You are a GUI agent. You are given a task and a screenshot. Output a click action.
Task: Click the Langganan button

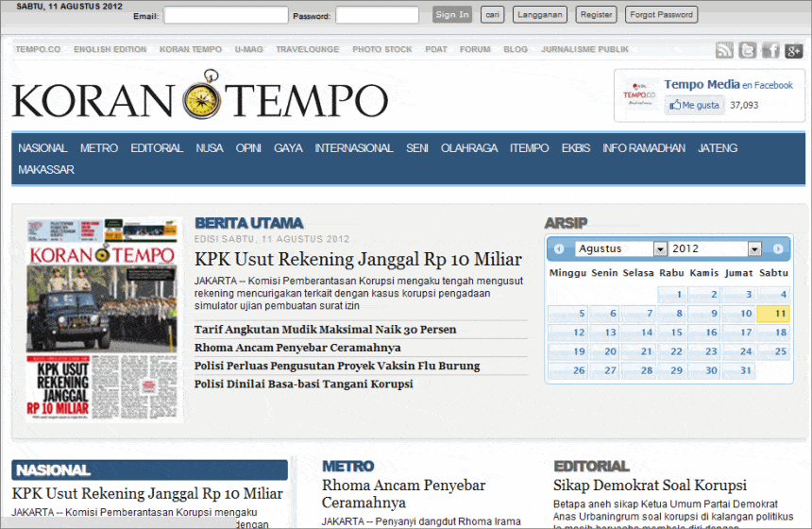[540, 14]
